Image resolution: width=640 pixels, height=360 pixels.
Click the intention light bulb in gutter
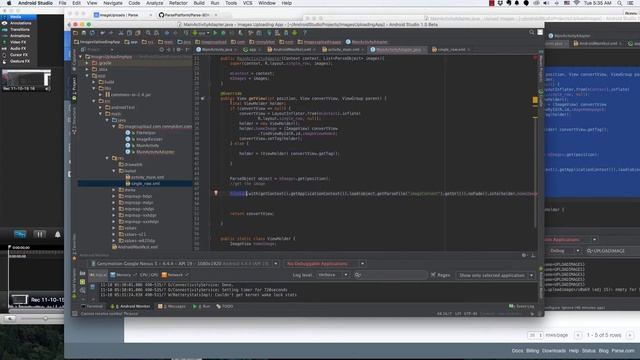216,193
